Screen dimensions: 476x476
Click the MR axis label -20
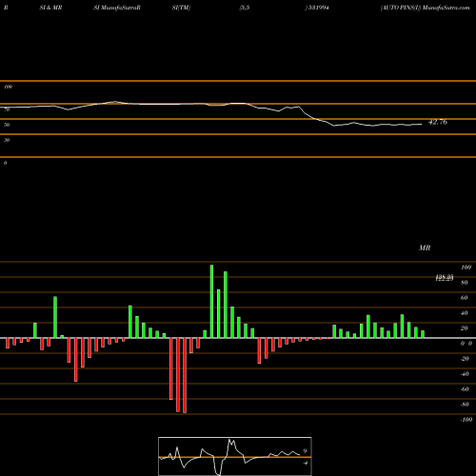tap(465, 359)
